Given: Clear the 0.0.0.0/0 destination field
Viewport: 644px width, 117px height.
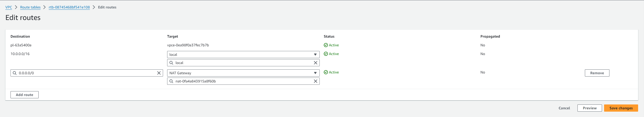Looking at the screenshot, I should tap(159, 73).
